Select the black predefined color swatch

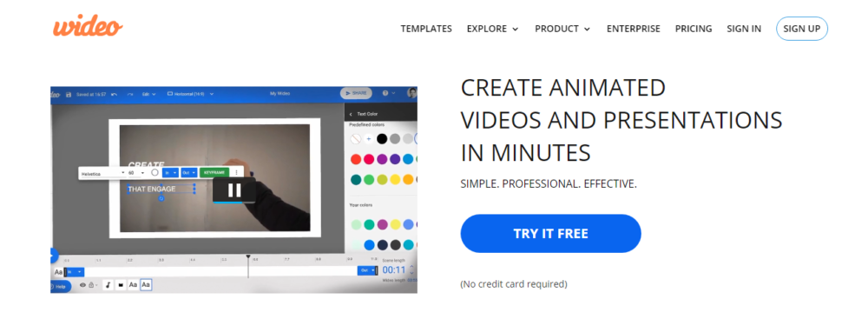click(382, 138)
